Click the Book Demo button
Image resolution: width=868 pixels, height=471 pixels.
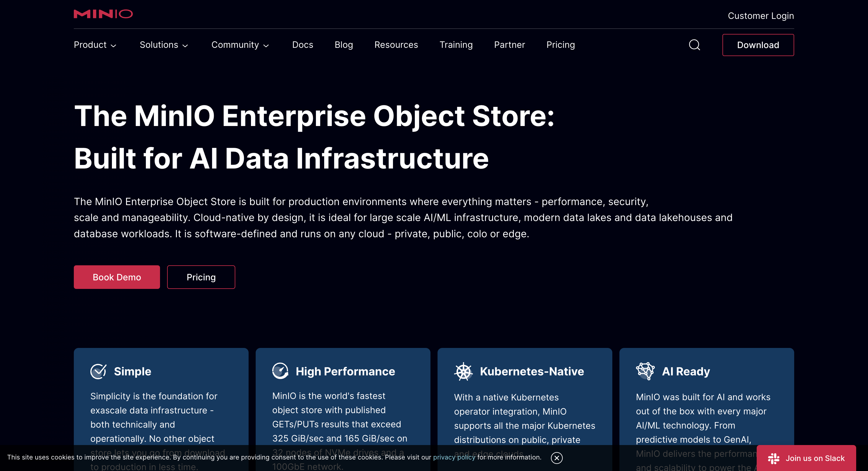tap(117, 277)
